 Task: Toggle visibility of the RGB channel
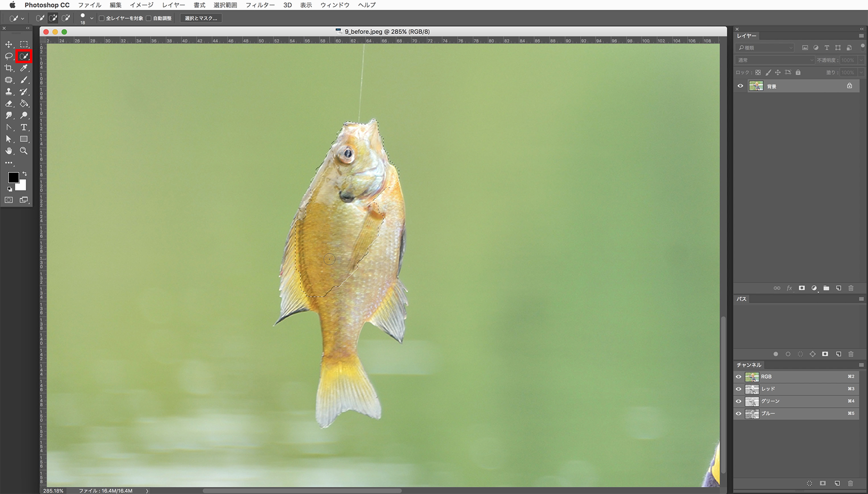click(x=739, y=377)
